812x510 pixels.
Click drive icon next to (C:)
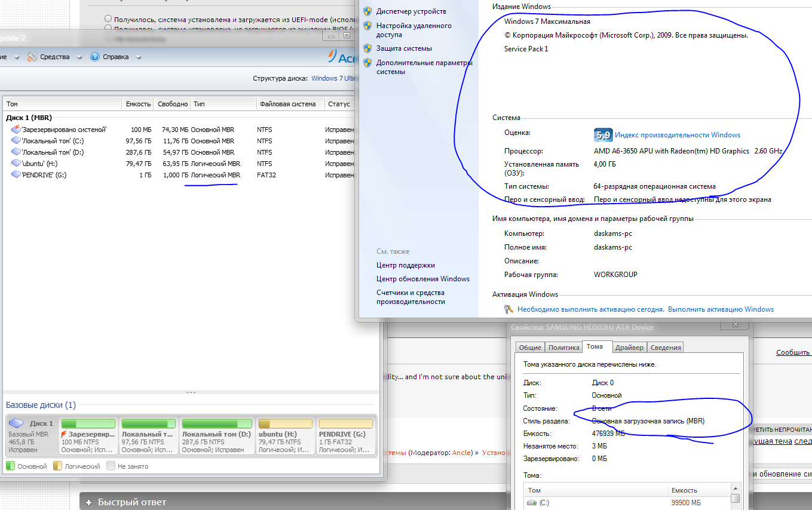coord(532,503)
